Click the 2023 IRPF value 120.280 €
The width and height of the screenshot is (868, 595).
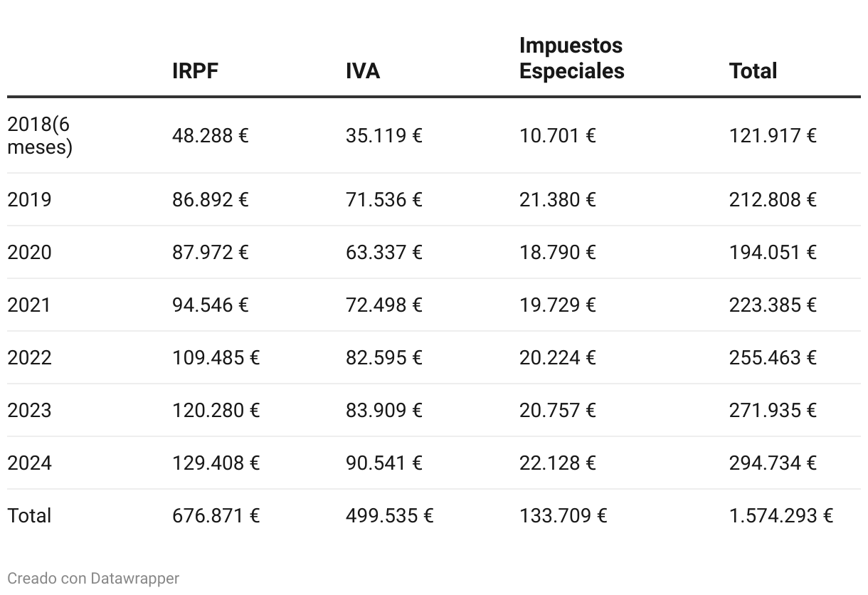[216, 410]
